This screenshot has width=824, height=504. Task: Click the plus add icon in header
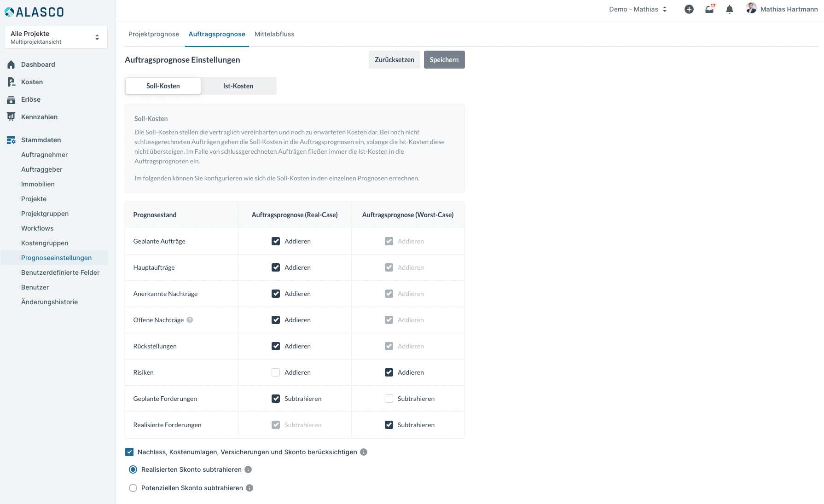click(689, 9)
